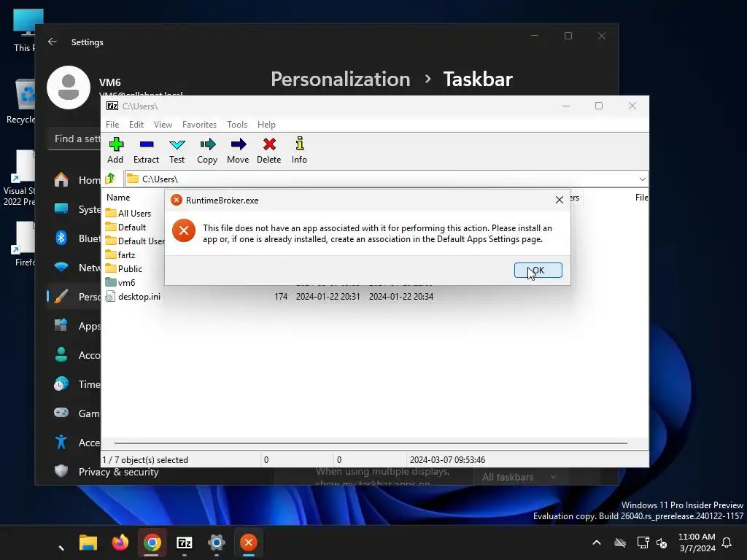Screen dimensions: 747x560
Task: Select the Public folder
Action: coord(124,268)
